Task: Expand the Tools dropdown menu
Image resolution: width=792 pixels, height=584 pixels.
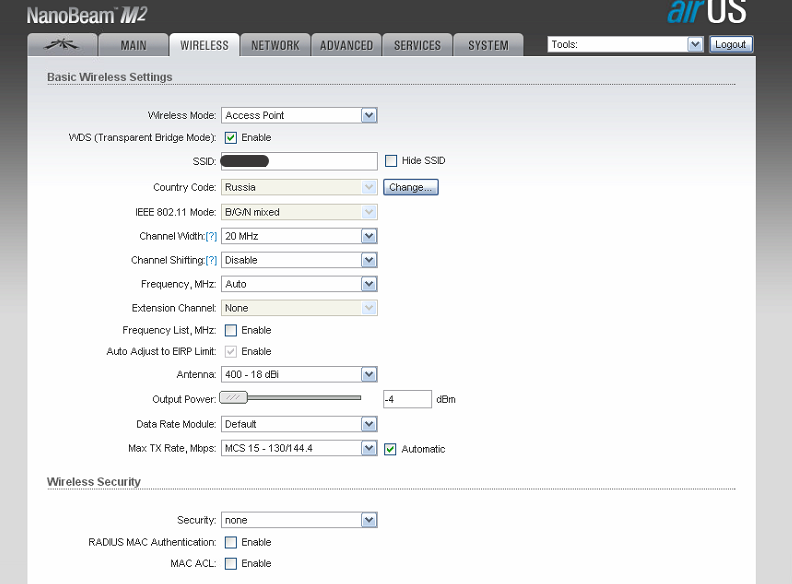Action: click(626, 45)
